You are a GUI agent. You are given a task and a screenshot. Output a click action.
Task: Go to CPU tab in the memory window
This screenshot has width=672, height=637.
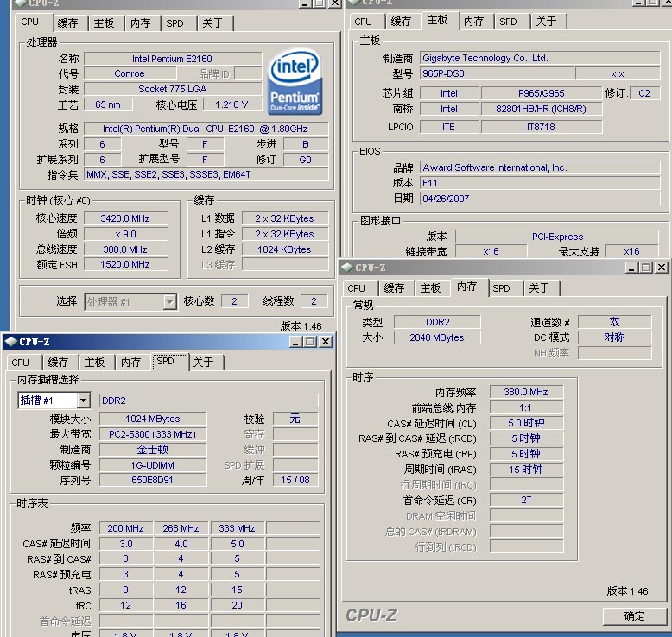pyautogui.click(x=357, y=288)
